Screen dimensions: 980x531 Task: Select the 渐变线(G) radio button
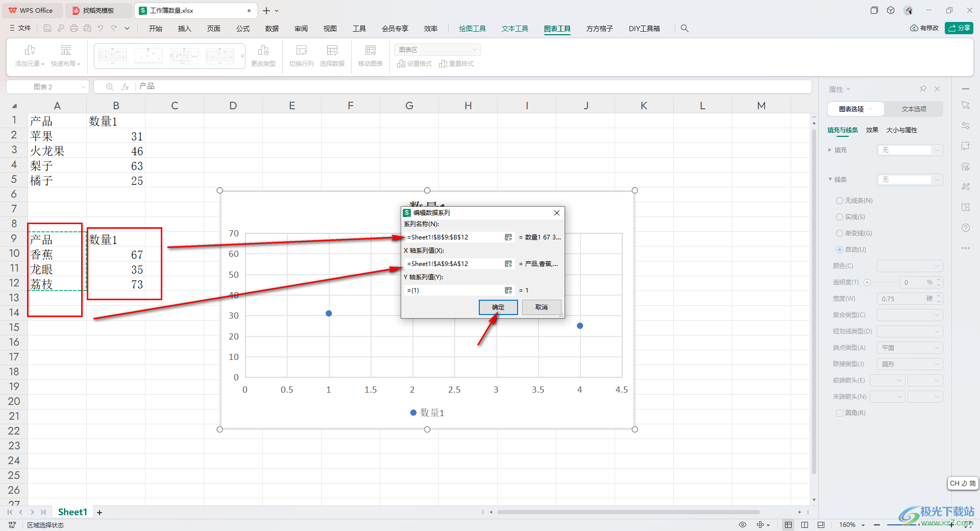[x=839, y=233]
